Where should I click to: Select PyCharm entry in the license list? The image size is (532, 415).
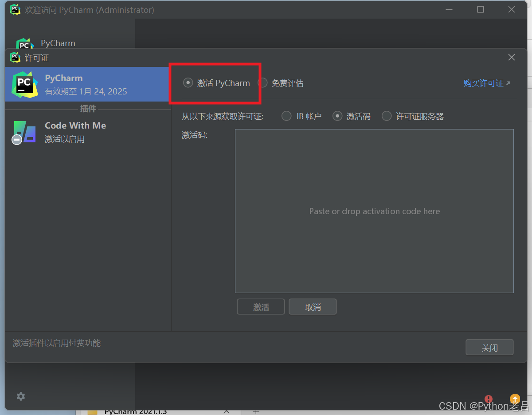click(88, 84)
